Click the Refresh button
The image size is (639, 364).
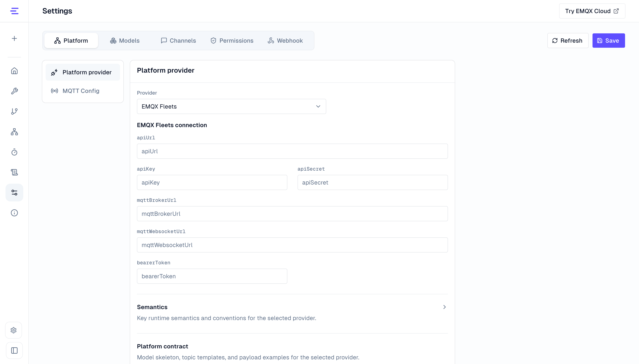568,41
